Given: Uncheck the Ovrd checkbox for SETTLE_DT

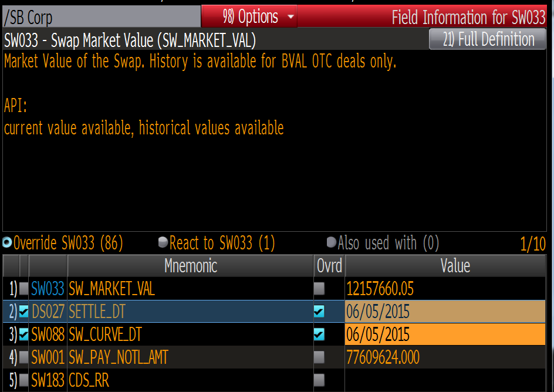Looking at the screenshot, I should click(x=319, y=312).
